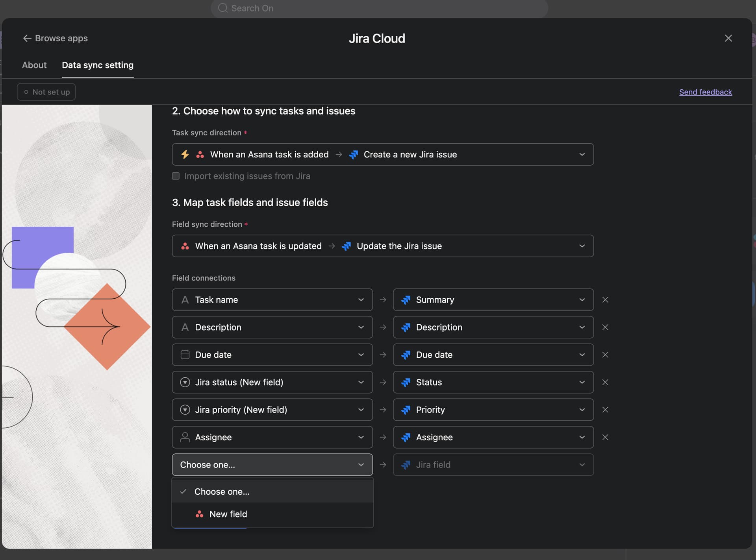The image size is (756, 560).
Task: Expand the Field sync direction dropdown
Action: pos(382,246)
